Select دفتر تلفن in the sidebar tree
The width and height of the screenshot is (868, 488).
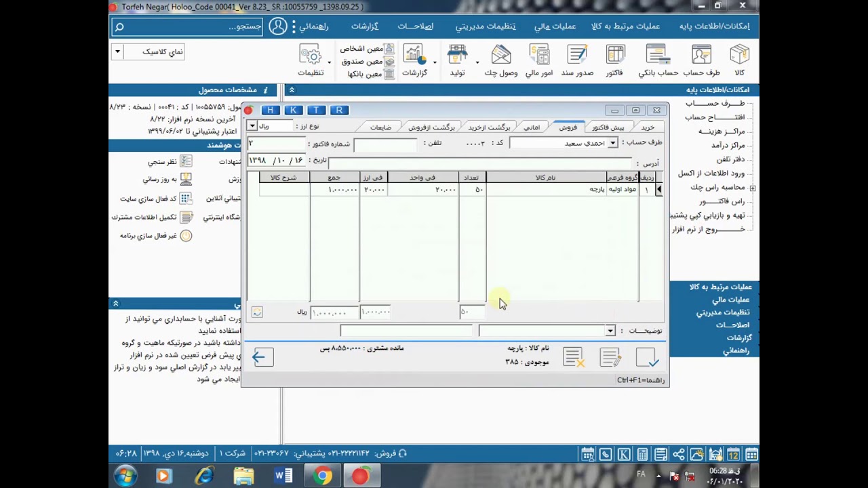pyautogui.click(x=731, y=159)
